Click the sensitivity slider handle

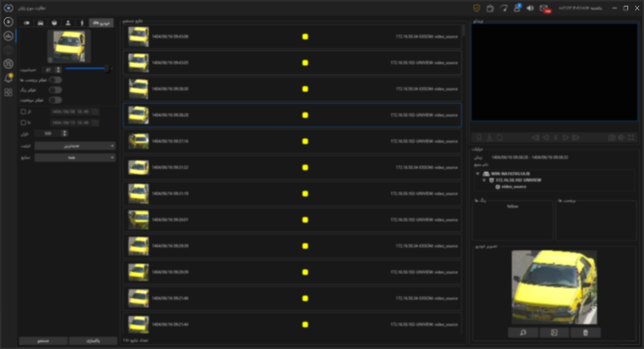[107, 69]
